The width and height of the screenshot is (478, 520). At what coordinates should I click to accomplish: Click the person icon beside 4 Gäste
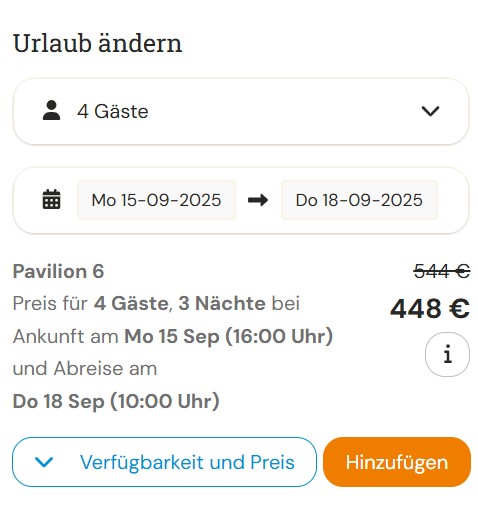click(51, 110)
